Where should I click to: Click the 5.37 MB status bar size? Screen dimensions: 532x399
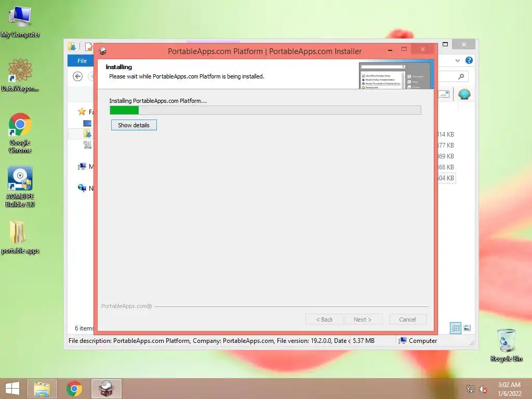(x=363, y=341)
